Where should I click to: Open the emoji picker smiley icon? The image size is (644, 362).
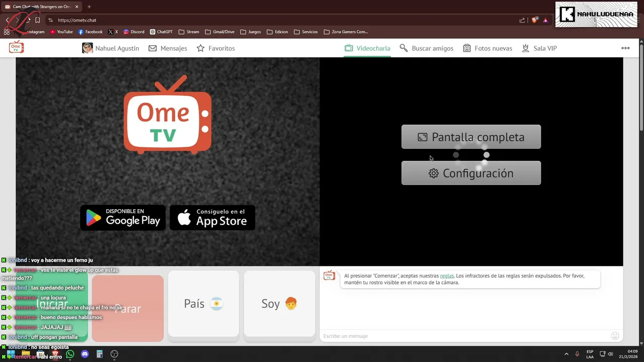[615, 336]
